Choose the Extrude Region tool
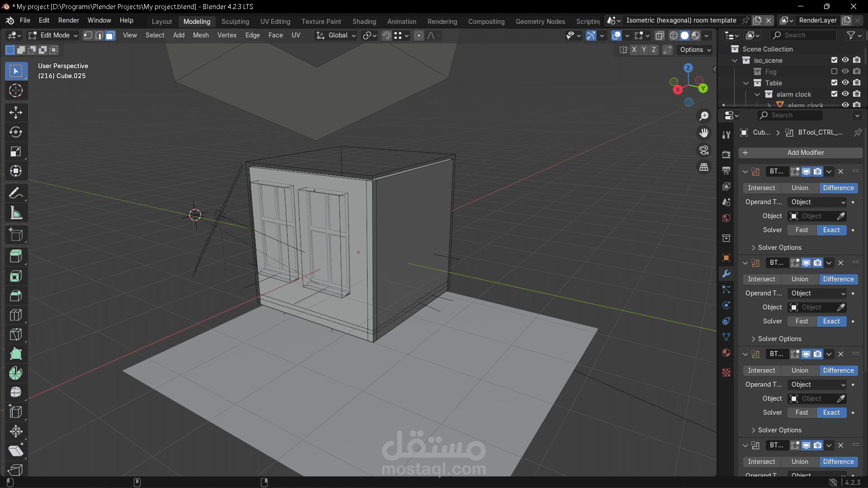 [16, 256]
